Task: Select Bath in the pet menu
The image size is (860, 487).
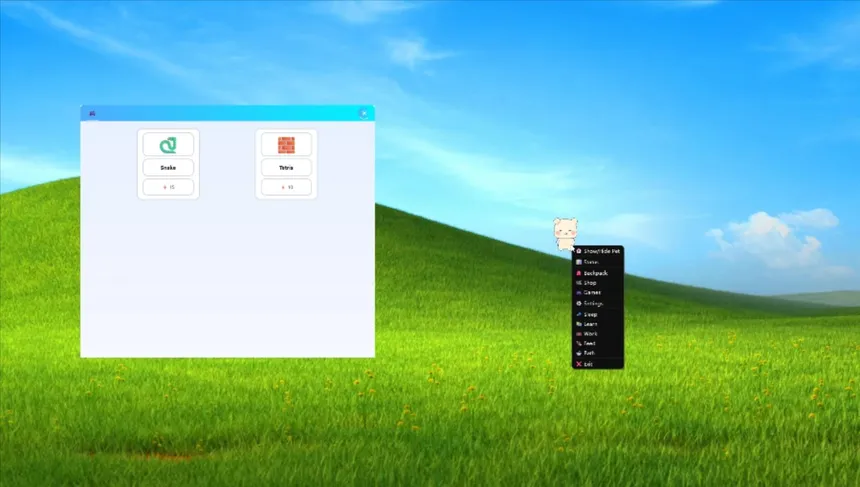Action: [x=598, y=353]
